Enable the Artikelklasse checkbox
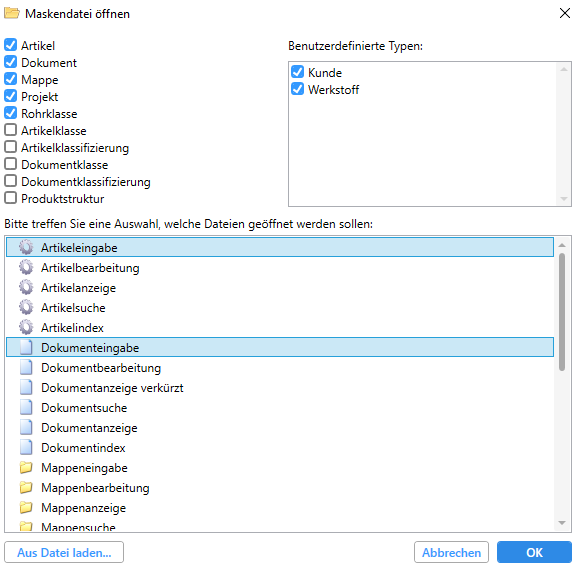Screen dimensions: 578x570 pos(11,130)
